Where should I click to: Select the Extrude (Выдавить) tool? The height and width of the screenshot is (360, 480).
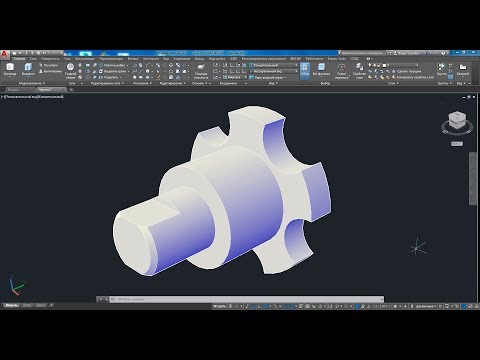(28, 69)
